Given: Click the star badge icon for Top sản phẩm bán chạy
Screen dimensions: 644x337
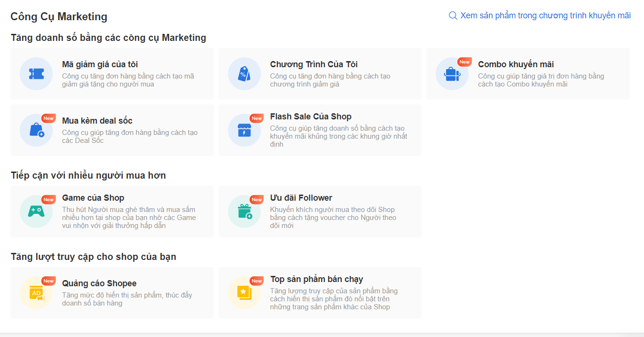Looking at the screenshot, I should point(244,293).
